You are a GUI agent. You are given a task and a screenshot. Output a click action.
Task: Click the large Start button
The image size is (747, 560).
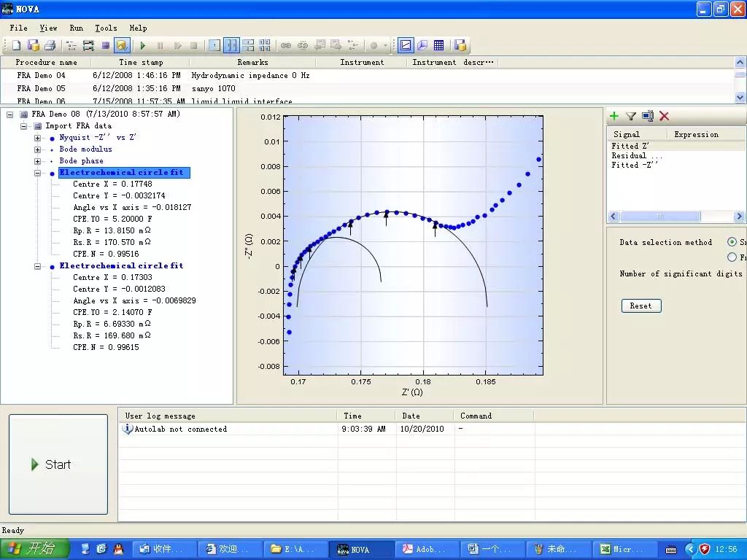tap(58, 464)
